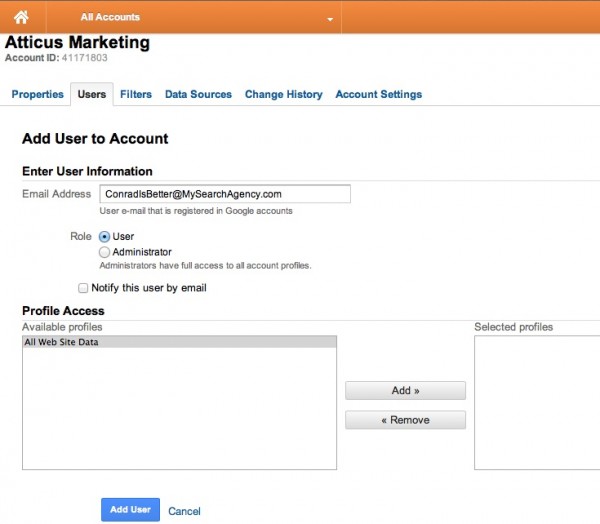Open the Account Settings tab

[x=379, y=94]
